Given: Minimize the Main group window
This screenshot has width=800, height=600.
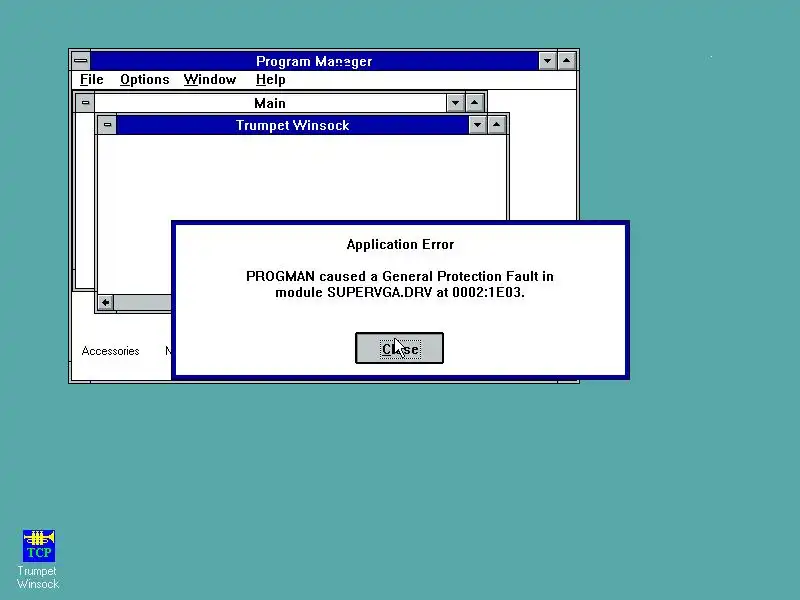Looking at the screenshot, I should (455, 103).
